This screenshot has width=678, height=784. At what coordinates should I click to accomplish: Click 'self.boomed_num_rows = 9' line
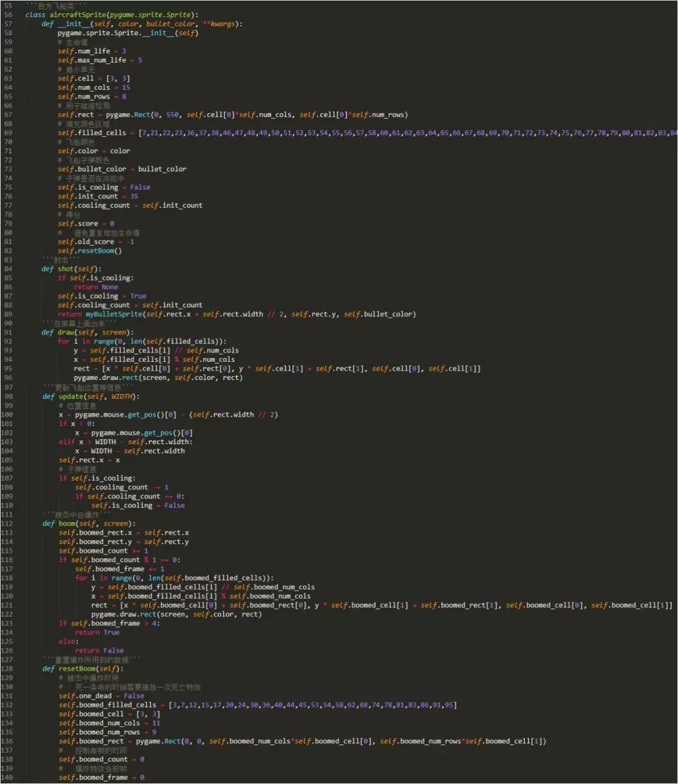(x=108, y=732)
